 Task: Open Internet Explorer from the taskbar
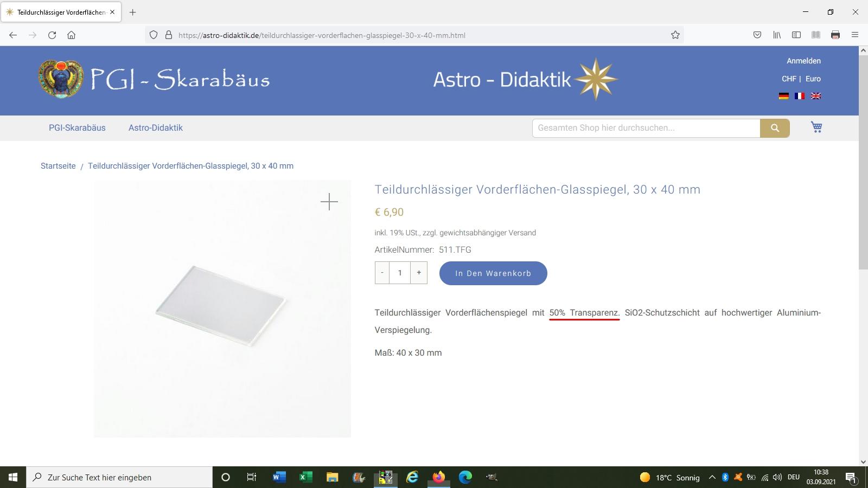point(412,477)
